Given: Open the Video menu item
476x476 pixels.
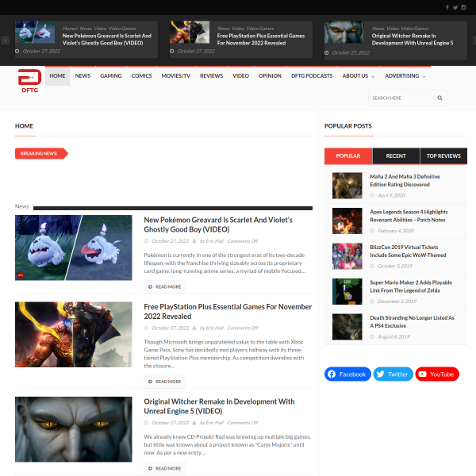Looking at the screenshot, I should coord(240,76).
